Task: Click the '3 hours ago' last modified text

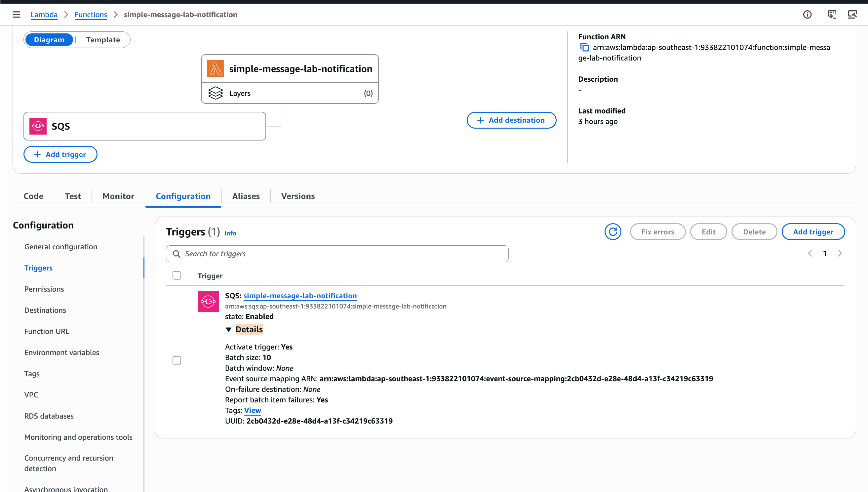Action: tap(598, 122)
